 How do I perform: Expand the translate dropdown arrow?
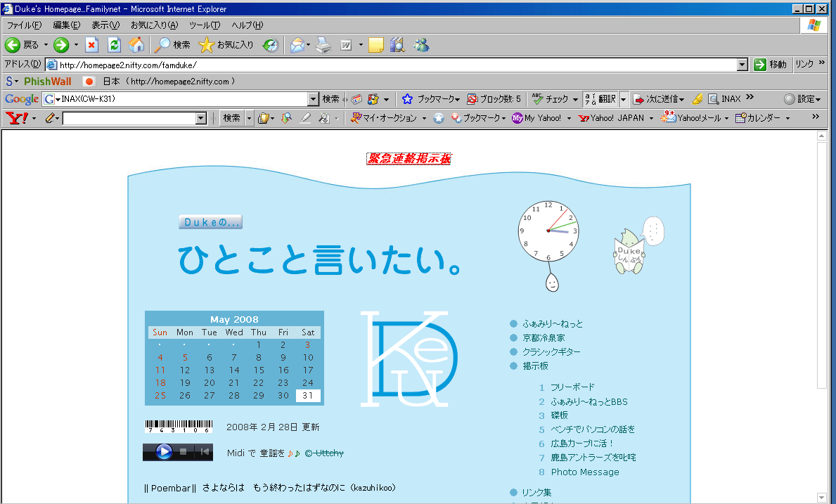point(623,99)
